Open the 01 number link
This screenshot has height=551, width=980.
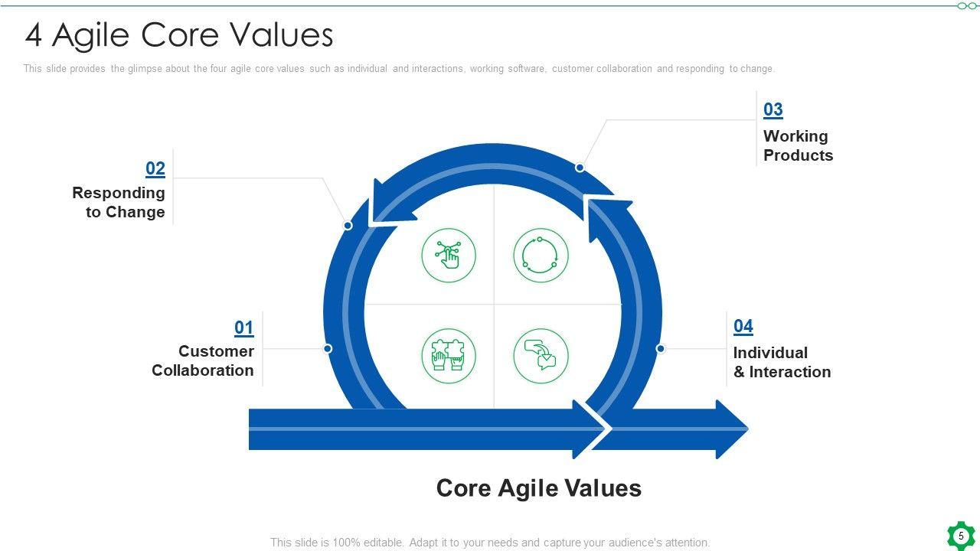[243, 328]
